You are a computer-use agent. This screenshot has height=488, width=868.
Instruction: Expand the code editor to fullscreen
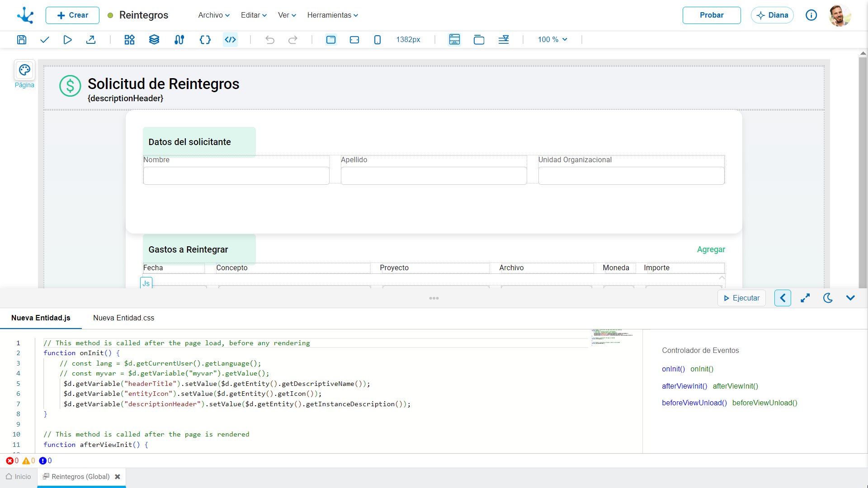click(x=805, y=298)
